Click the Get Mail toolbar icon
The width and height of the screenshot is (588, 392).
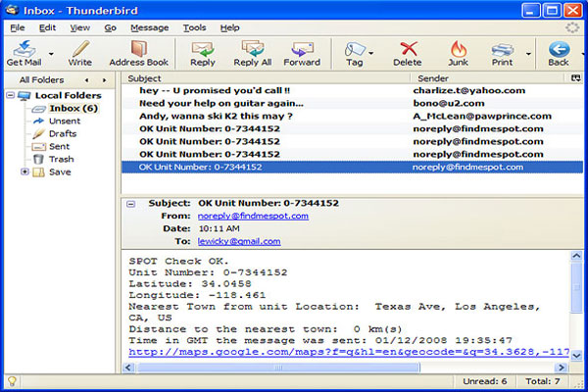tap(24, 53)
